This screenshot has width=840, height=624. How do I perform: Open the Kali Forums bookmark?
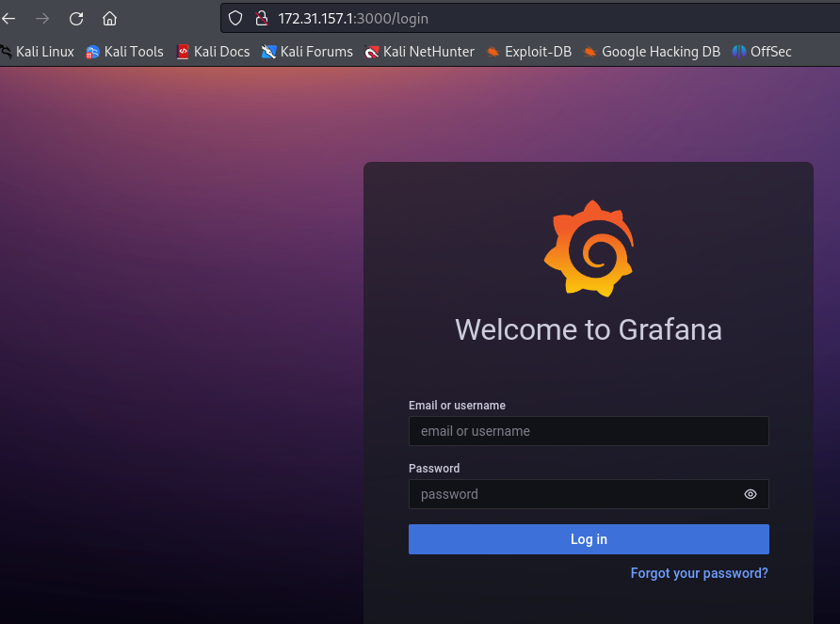point(307,52)
